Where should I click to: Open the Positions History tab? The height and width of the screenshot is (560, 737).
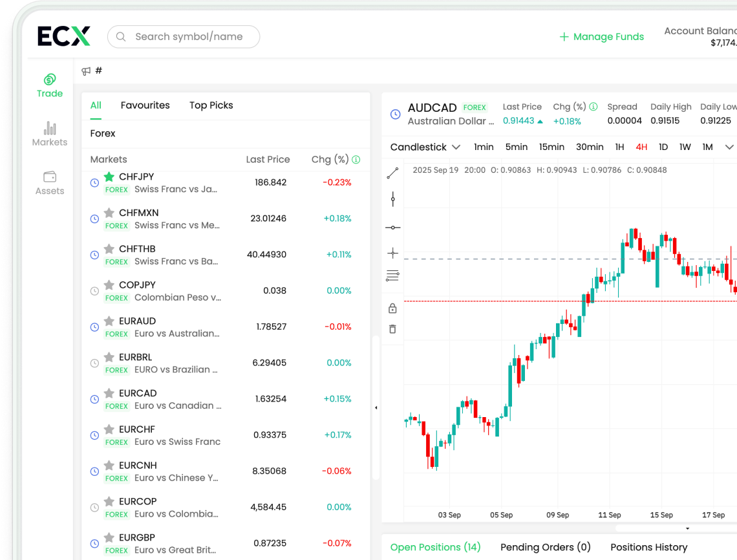(648, 547)
